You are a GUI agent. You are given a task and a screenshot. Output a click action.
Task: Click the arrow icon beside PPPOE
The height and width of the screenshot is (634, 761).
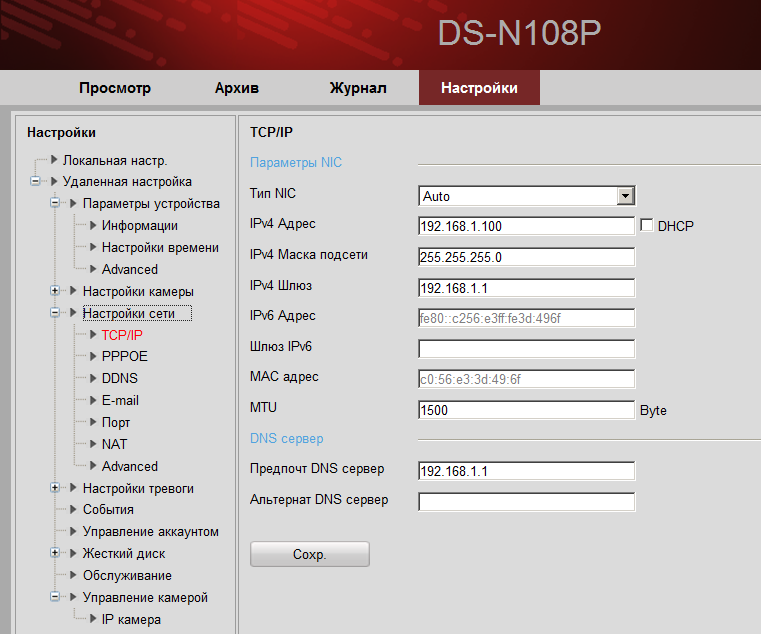(93, 356)
